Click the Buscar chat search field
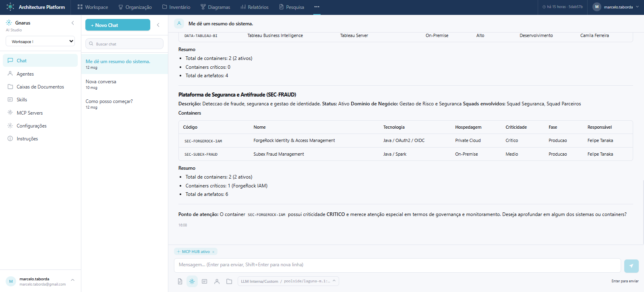The width and height of the screenshot is (644, 292). (124, 44)
